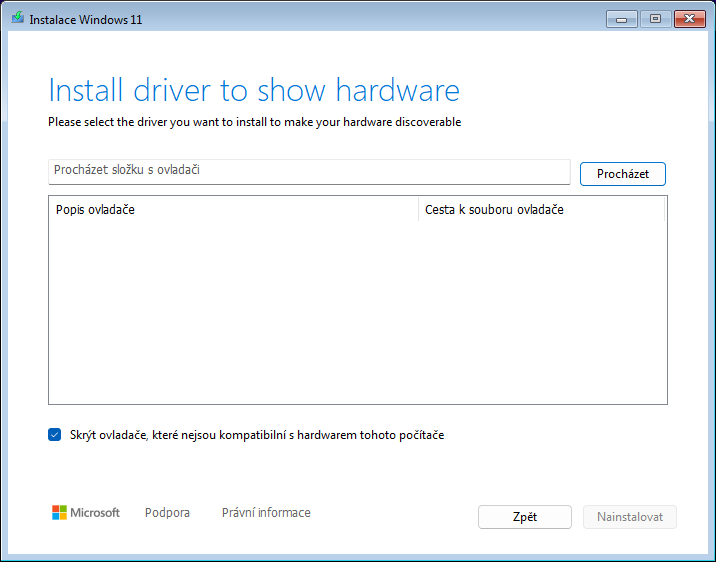Viewport: 716px width, 562px height.
Task: Click the Instalace Windows 11 title text
Action: 86,20
